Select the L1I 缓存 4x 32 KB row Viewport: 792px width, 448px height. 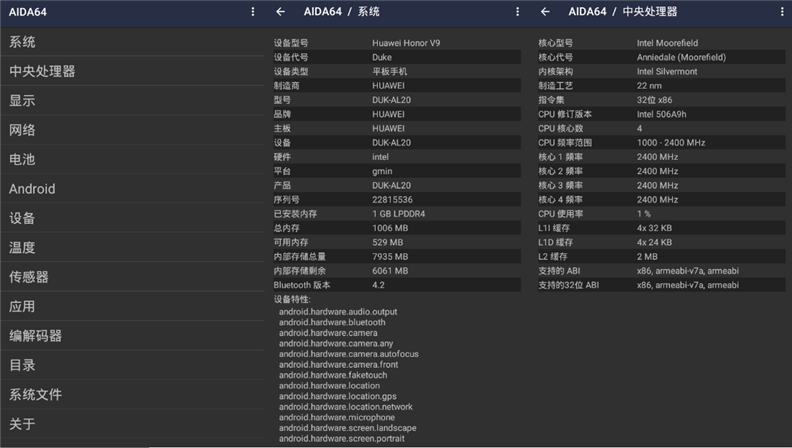(x=662, y=228)
